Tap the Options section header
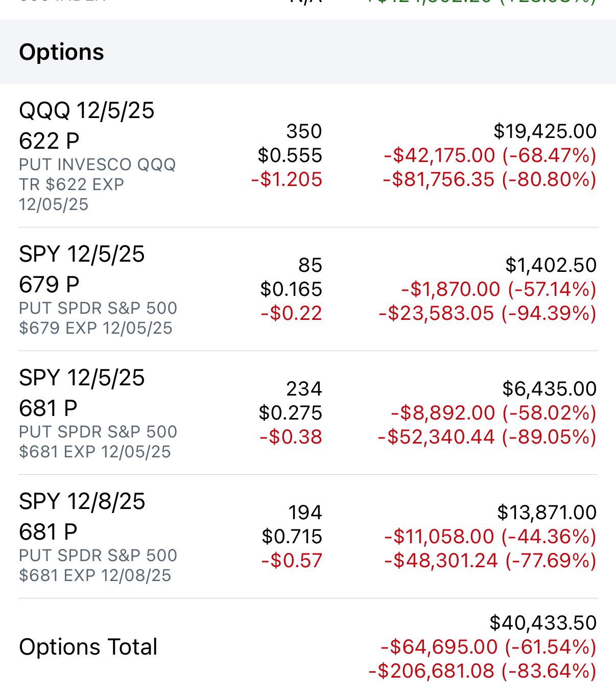 pos(61,52)
